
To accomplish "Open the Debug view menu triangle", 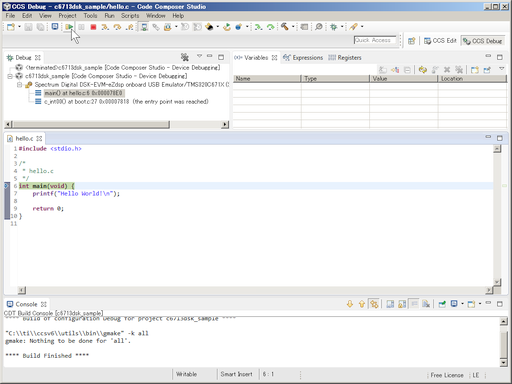I will [x=199, y=56].
